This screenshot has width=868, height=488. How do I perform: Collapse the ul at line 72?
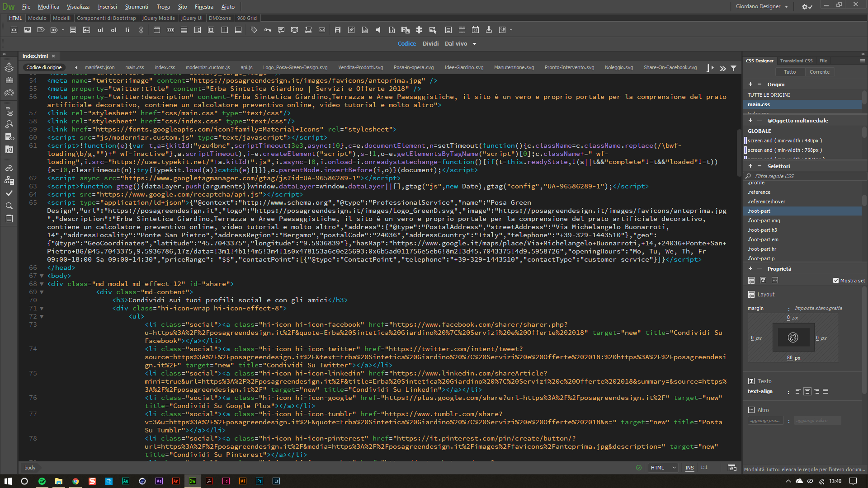pyautogui.click(x=42, y=316)
